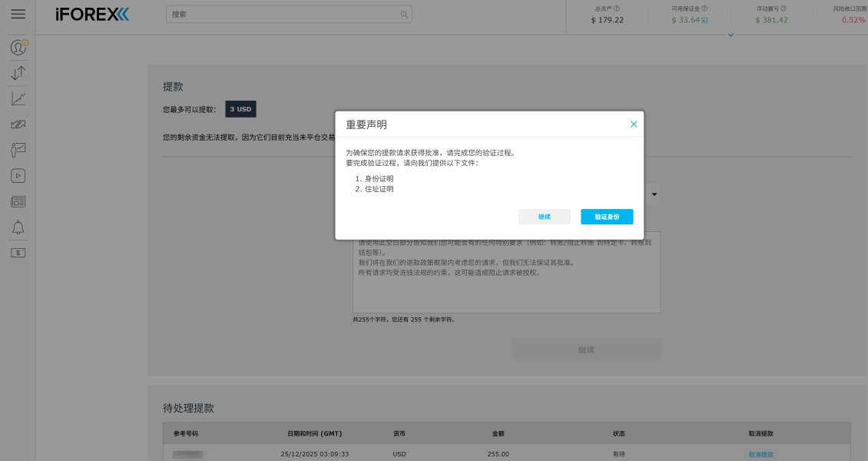
Task: Open the line chart icon in sidebar
Action: 18,98
